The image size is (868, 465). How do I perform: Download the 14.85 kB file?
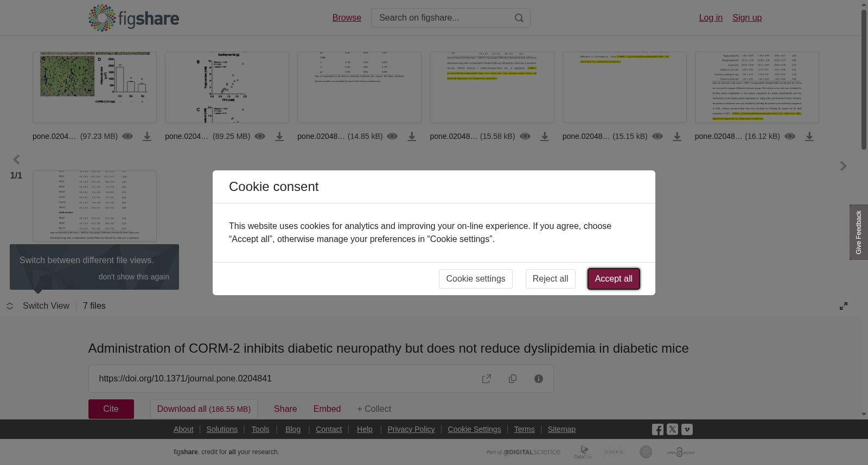pyautogui.click(x=412, y=137)
